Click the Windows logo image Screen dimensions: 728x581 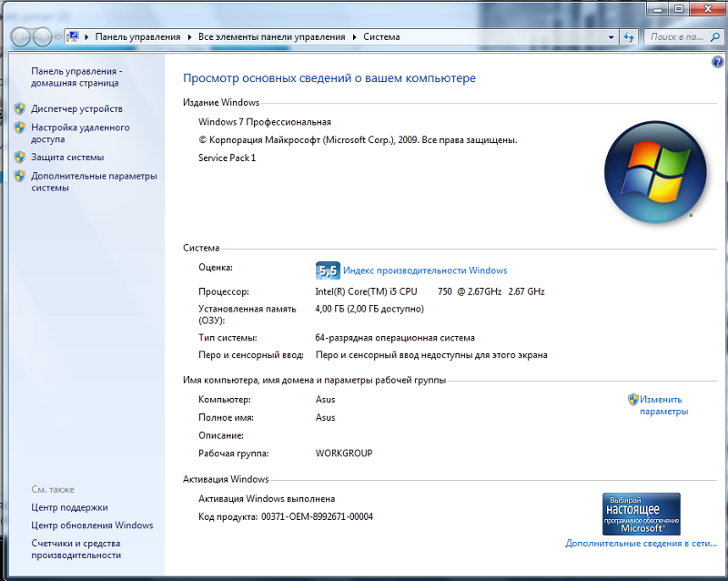tap(655, 172)
